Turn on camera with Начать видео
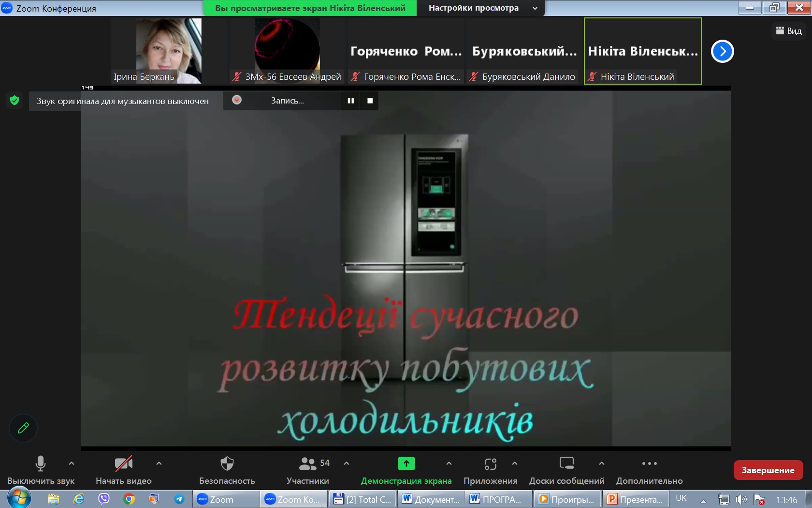 coord(124,470)
